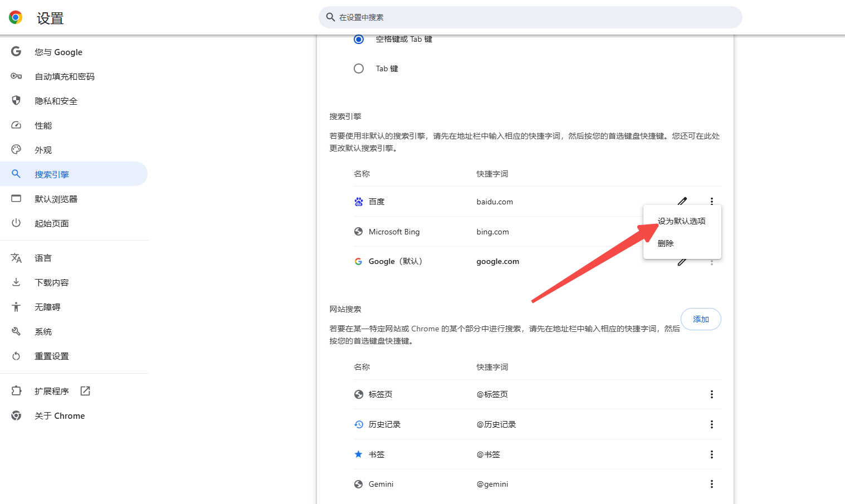Screen dimensions: 845x504
Task: Open 默认浏览器 settings section
Action: click(x=74, y=199)
